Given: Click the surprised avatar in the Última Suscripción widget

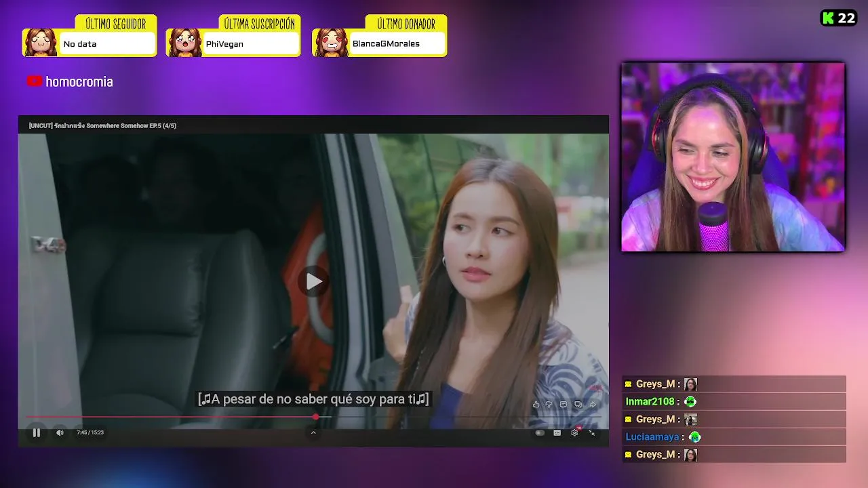Looking at the screenshot, I should pyautogui.click(x=184, y=43).
